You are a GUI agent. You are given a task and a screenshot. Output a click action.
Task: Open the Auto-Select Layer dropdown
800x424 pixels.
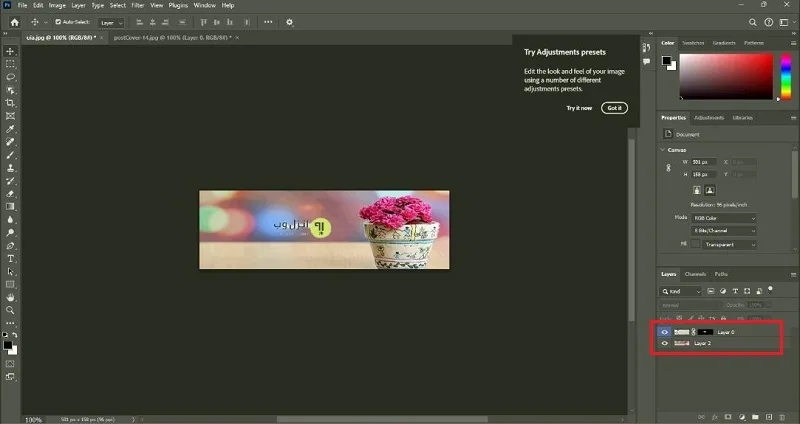pyautogui.click(x=111, y=23)
